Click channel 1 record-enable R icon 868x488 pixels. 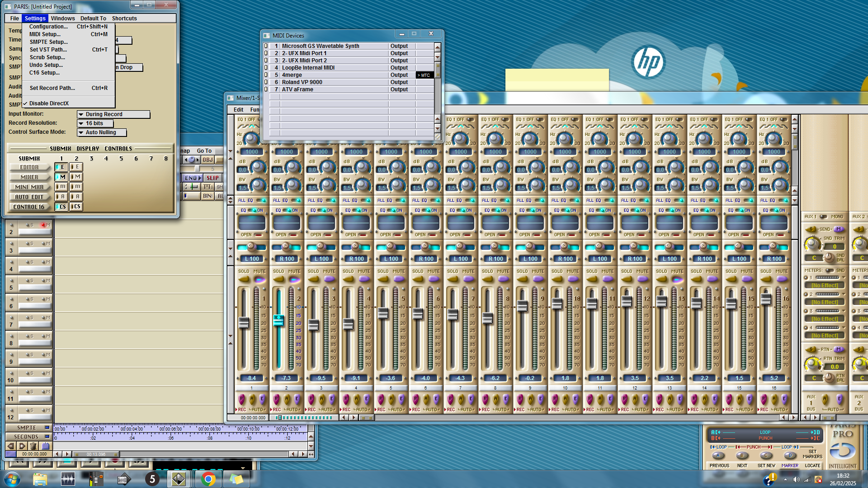pos(241,399)
